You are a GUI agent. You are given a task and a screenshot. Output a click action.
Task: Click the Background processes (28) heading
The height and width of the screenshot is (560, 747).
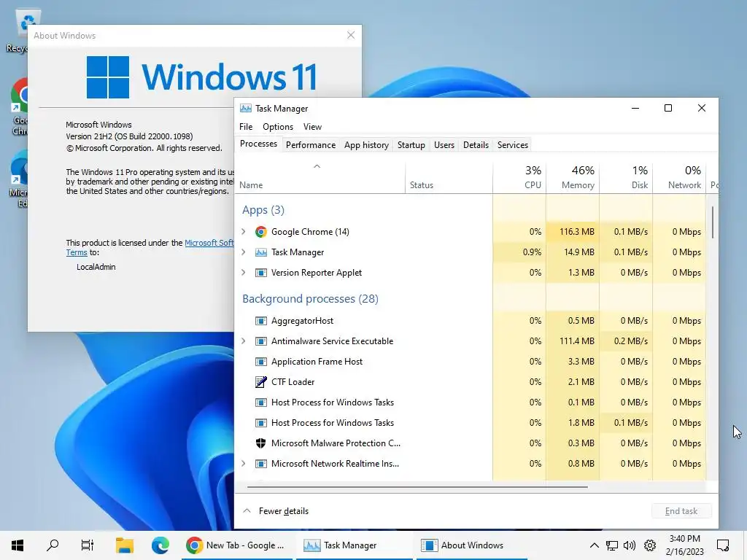pyautogui.click(x=310, y=299)
